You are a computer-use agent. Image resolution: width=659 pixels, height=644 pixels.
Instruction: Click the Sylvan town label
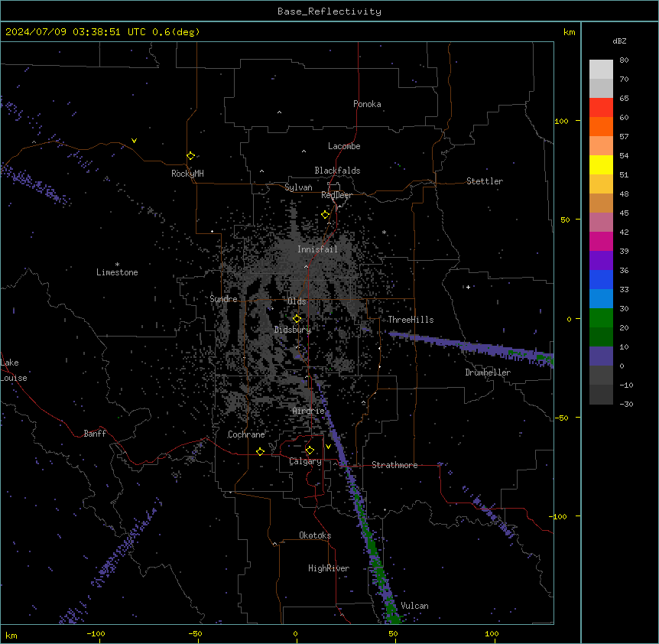coord(298,187)
